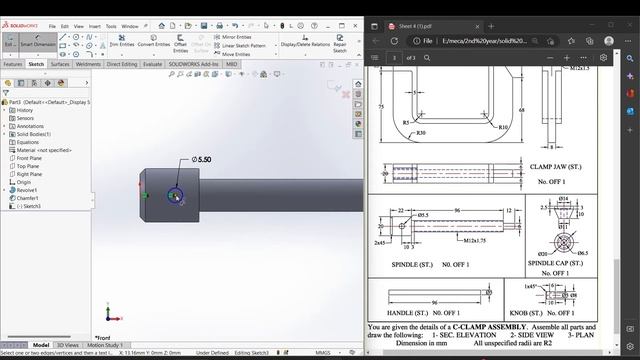Open dropdown under Trim Entities

(122, 54)
